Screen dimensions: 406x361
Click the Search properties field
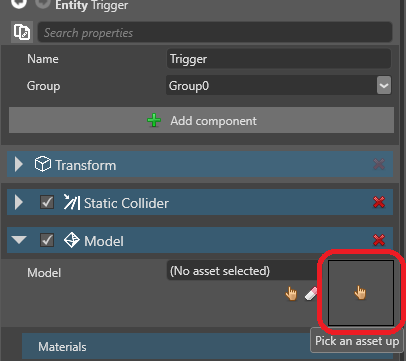(215, 32)
